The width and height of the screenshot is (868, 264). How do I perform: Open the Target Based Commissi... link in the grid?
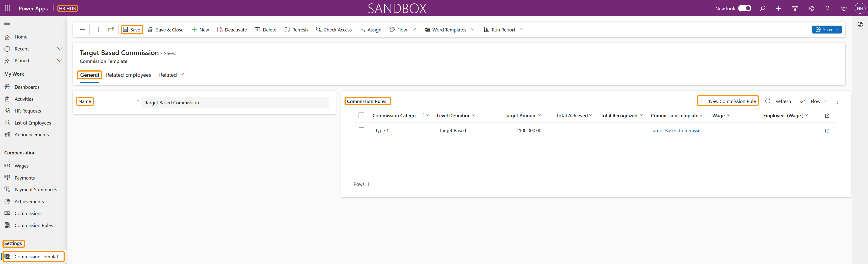(x=676, y=130)
